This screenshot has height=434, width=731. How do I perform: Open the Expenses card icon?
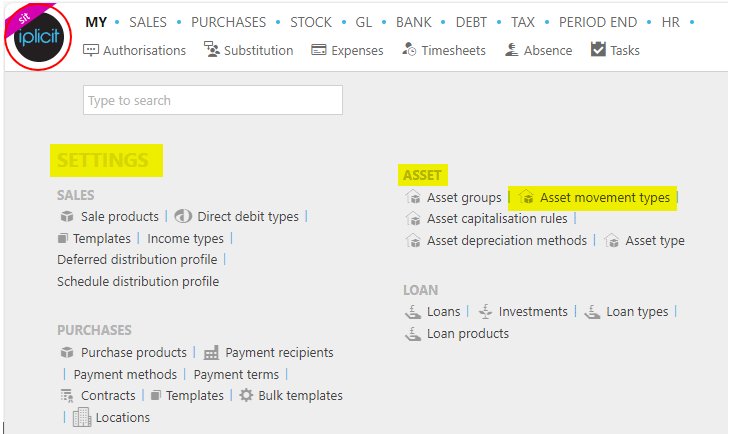point(319,50)
